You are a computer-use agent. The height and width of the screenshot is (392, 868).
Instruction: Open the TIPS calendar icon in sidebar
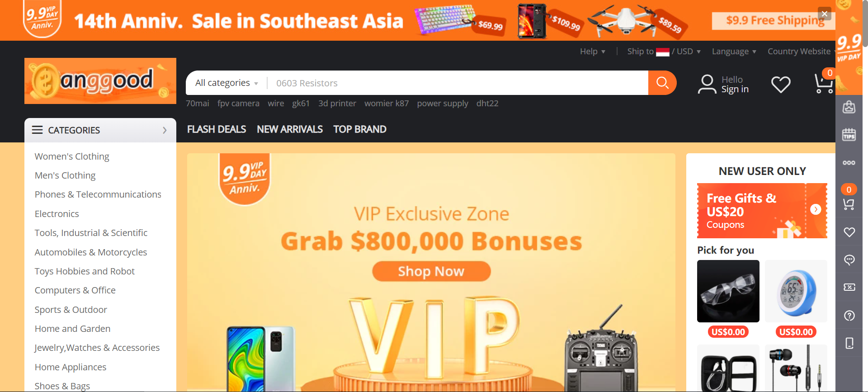[x=849, y=135]
